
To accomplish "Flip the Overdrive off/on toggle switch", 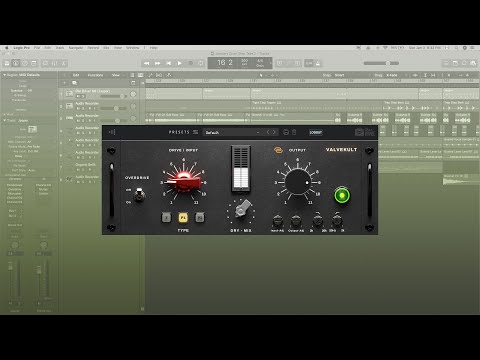I will tap(139, 194).
